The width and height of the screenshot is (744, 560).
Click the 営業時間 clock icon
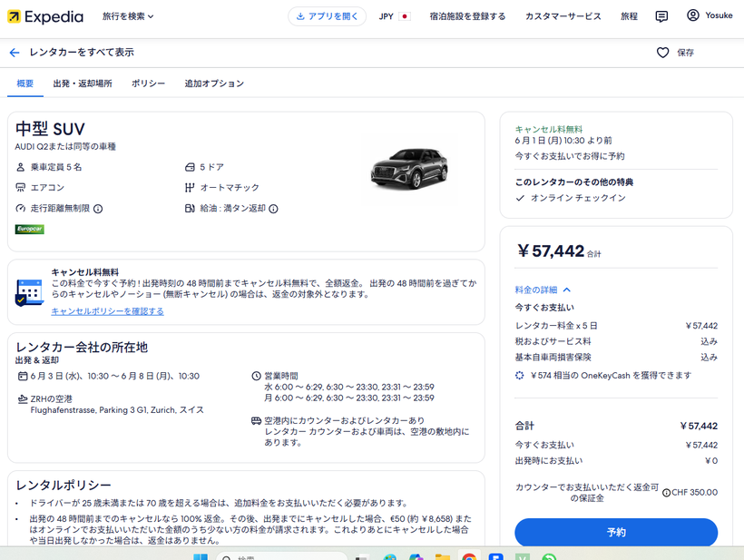pos(256,376)
